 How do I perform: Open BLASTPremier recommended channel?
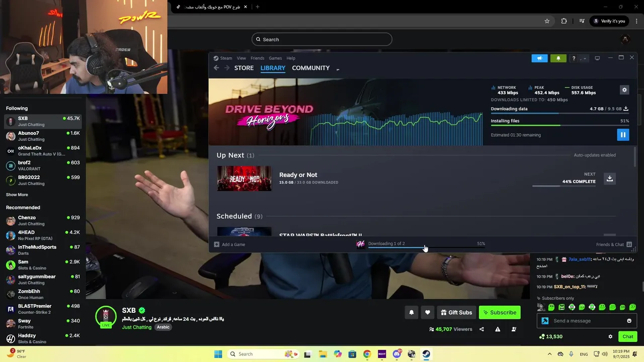[x=43, y=309]
